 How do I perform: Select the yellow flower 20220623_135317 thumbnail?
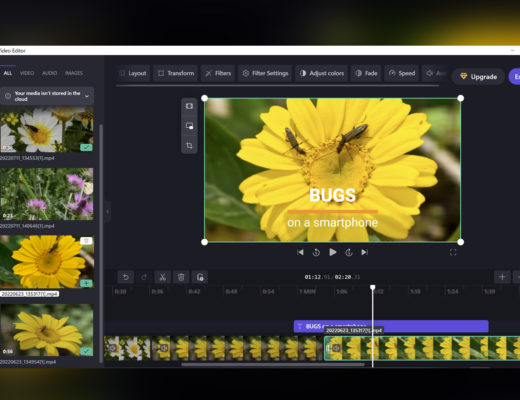tap(46, 262)
